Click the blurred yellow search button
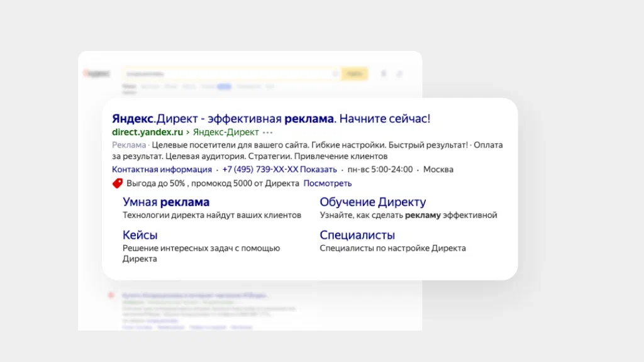644x362 pixels. [x=355, y=74]
